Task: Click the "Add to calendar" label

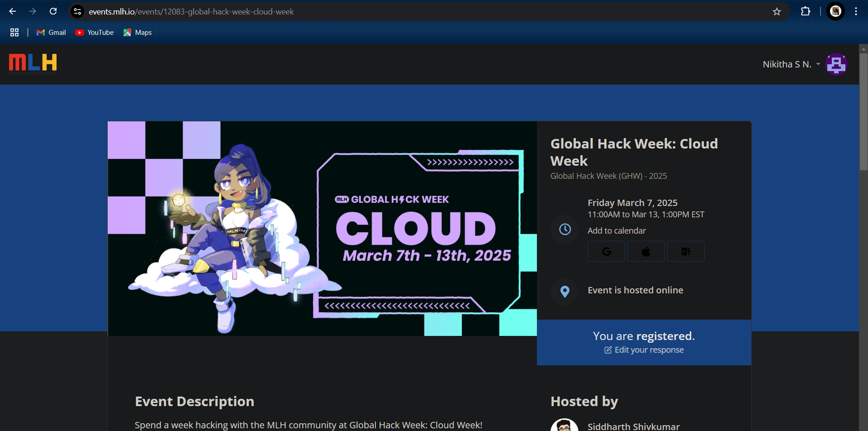Action: pos(617,231)
